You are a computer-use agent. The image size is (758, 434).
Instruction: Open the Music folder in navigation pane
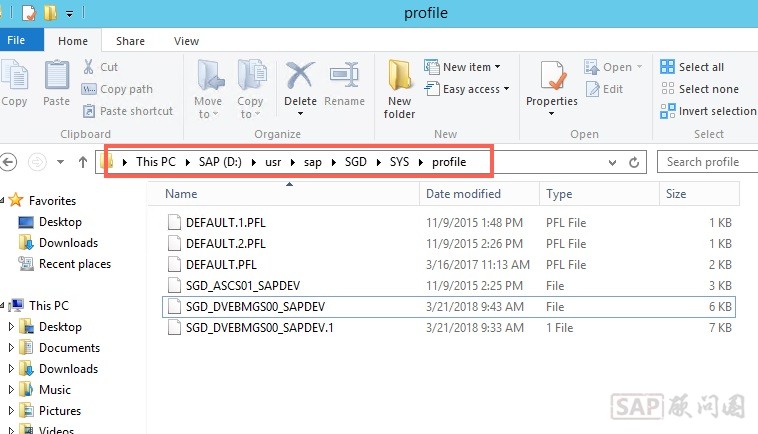click(x=55, y=390)
